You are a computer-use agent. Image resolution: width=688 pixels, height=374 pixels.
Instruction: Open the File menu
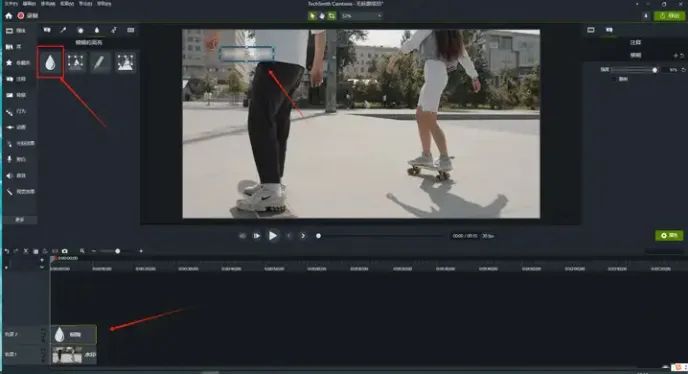coord(11,4)
